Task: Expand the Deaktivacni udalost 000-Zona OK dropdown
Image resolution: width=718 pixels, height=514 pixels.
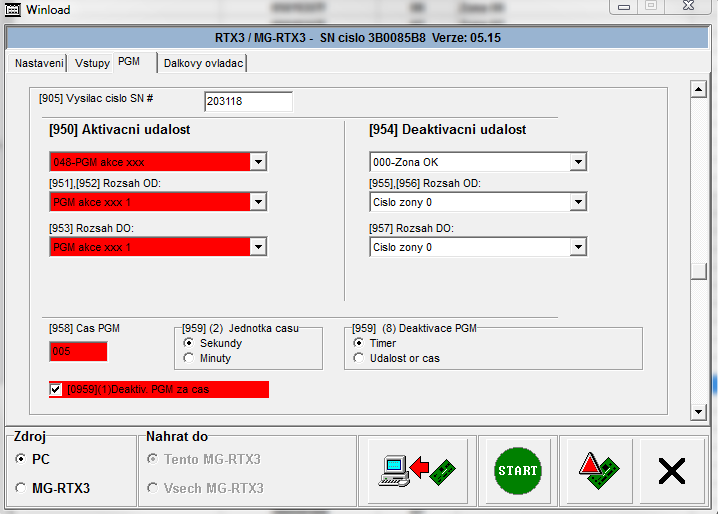Action: (577, 162)
